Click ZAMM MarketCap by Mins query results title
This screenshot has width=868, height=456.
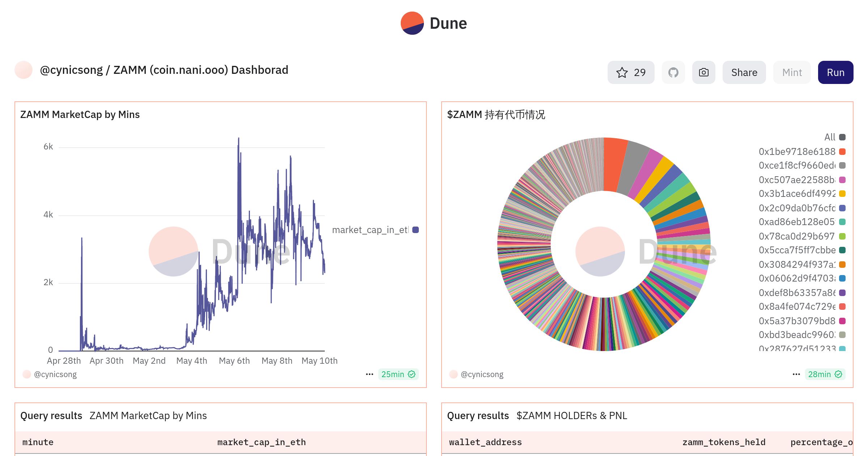[148, 416]
